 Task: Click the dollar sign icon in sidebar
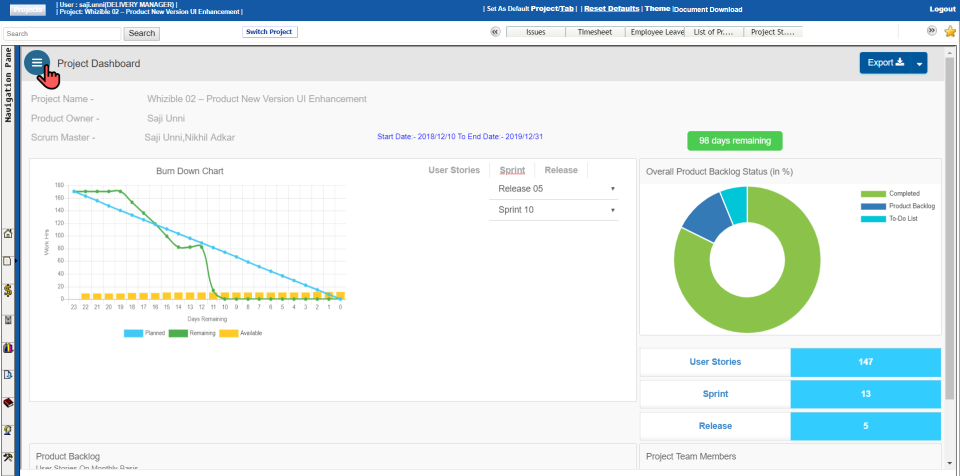pyautogui.click(x=8, y=290)
